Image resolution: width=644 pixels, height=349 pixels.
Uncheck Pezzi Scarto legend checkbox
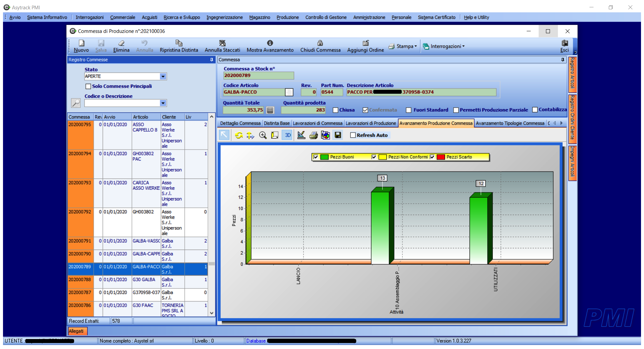coord(432,157)
